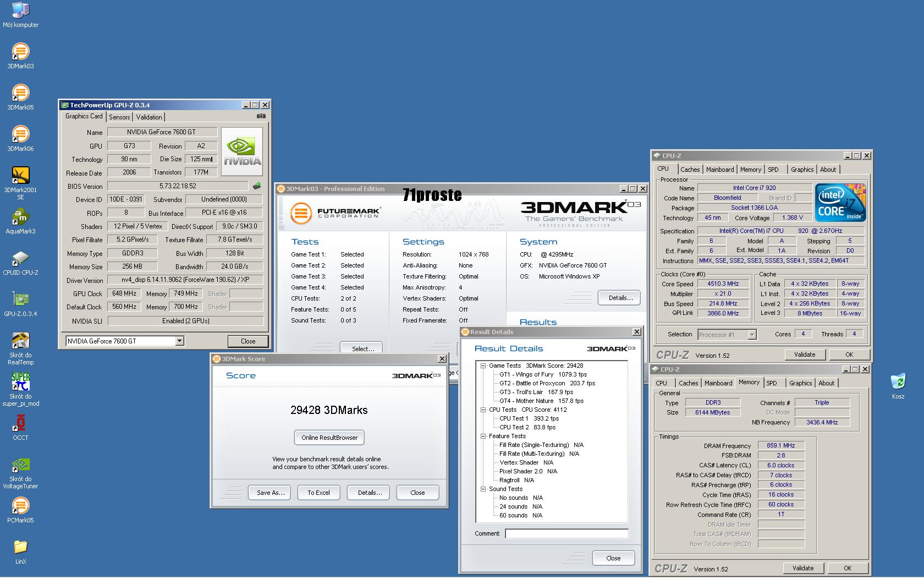Switch to the Validation tab in GPU-Z
924x578 pixels.
point(149,117)
